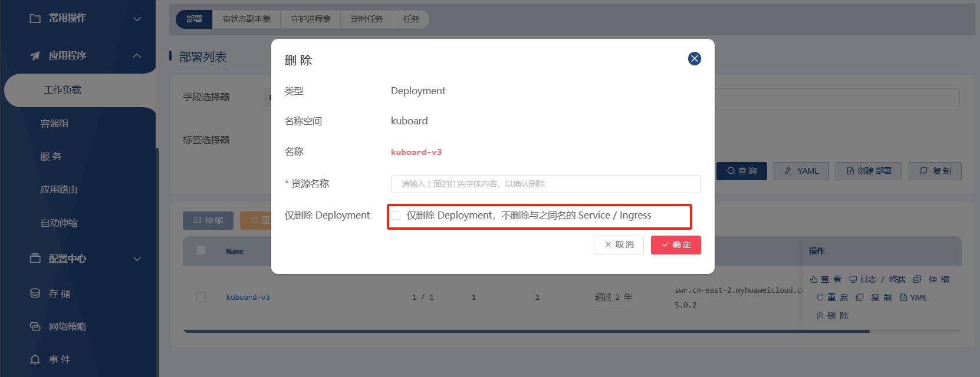Expand 配置中心 sidebar menu
The width and height of the screenshot is (980, 377).
tap(137, 259)
